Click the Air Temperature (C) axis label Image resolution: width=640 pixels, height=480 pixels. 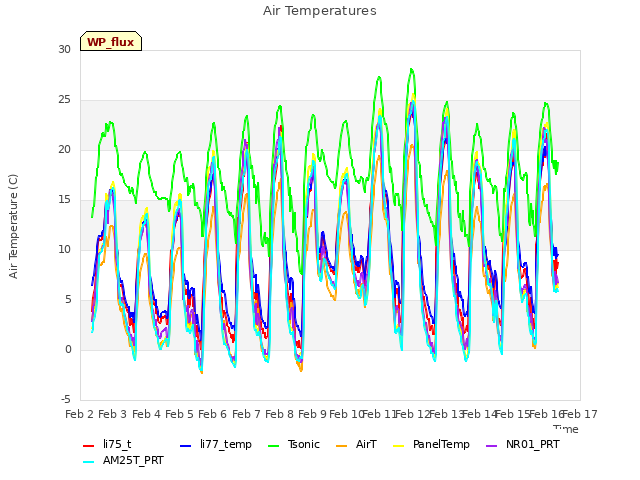(x=13, y=227)
